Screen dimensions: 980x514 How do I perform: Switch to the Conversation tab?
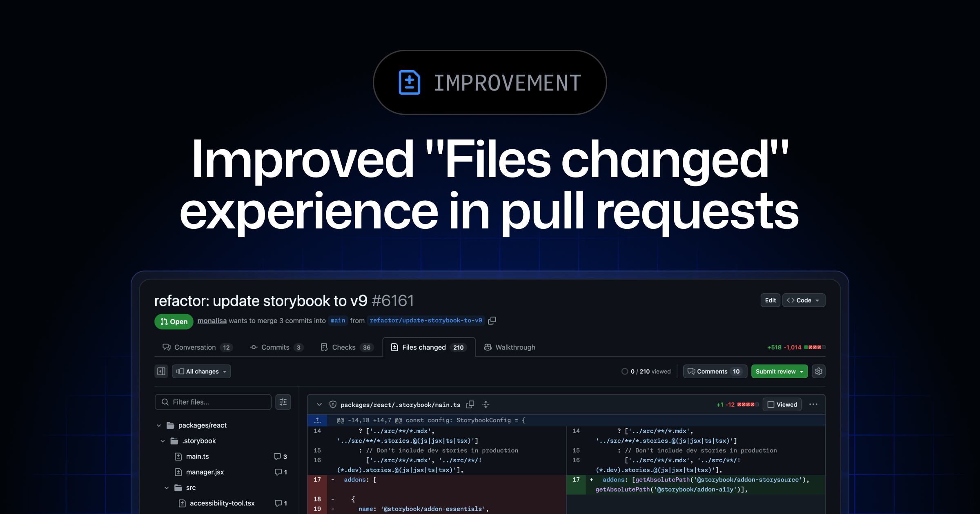coord(196,347)
